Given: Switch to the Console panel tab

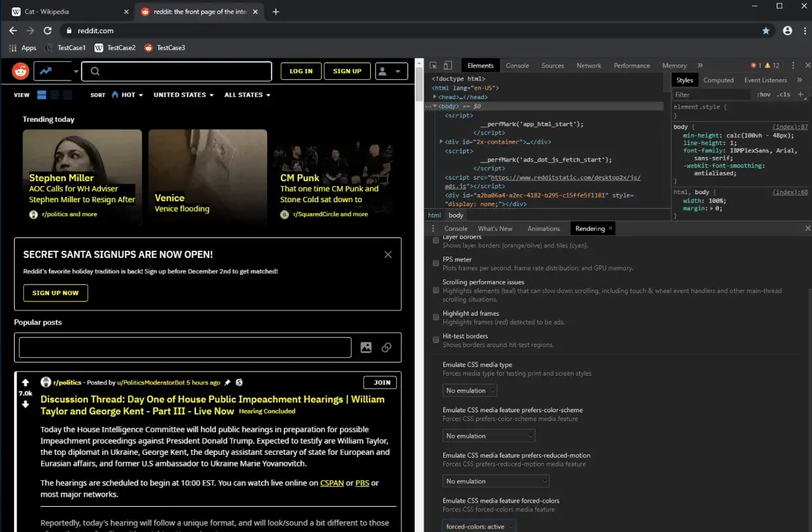Looking at the screenshot, I should (517, 65).
